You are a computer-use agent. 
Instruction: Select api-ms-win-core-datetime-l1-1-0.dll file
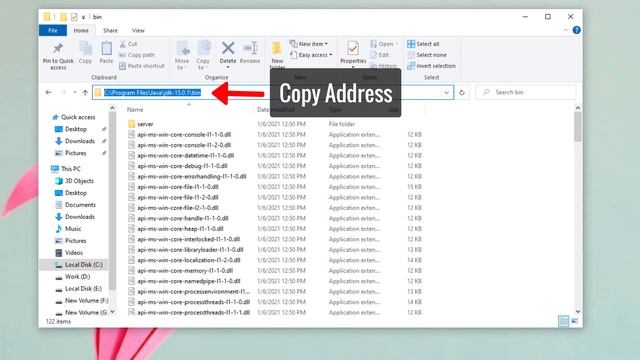click(181, 156)
